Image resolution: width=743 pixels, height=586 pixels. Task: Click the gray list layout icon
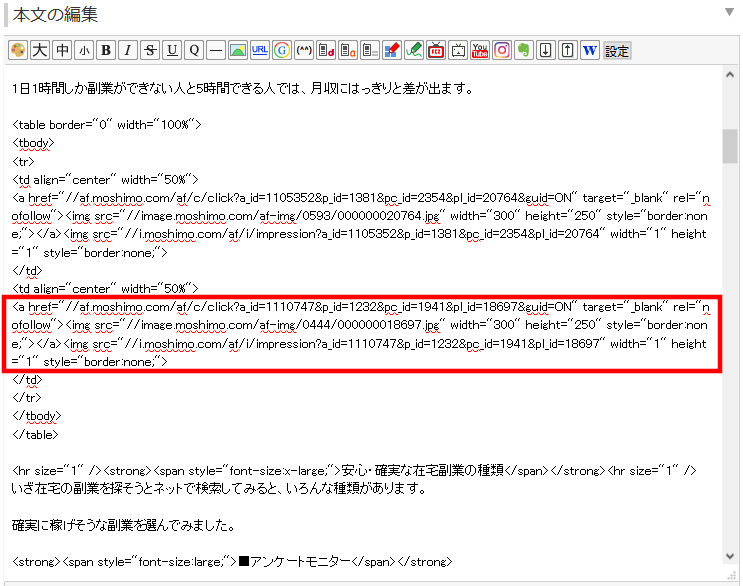[x=370, y=50]
